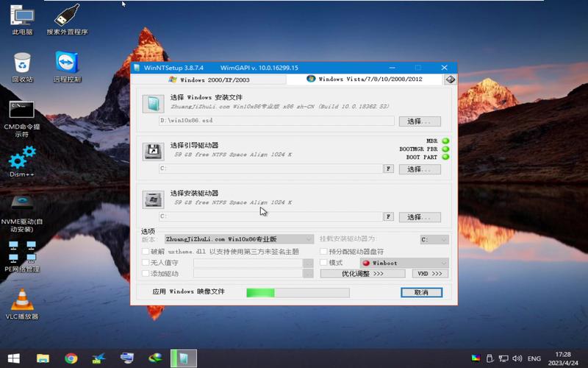Open the mount drive letter C: dropdown
This screenshot has height=368, width=588.
tap(434, 239)
